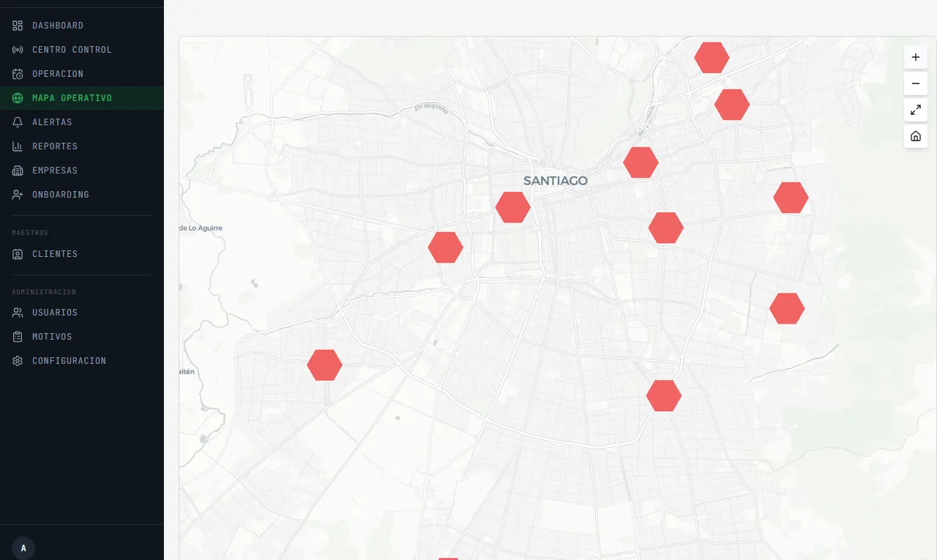This screenshot has height=560, width=937.
Task: Select the Operacion calendar-clock icon
Action: click(18, 74)
